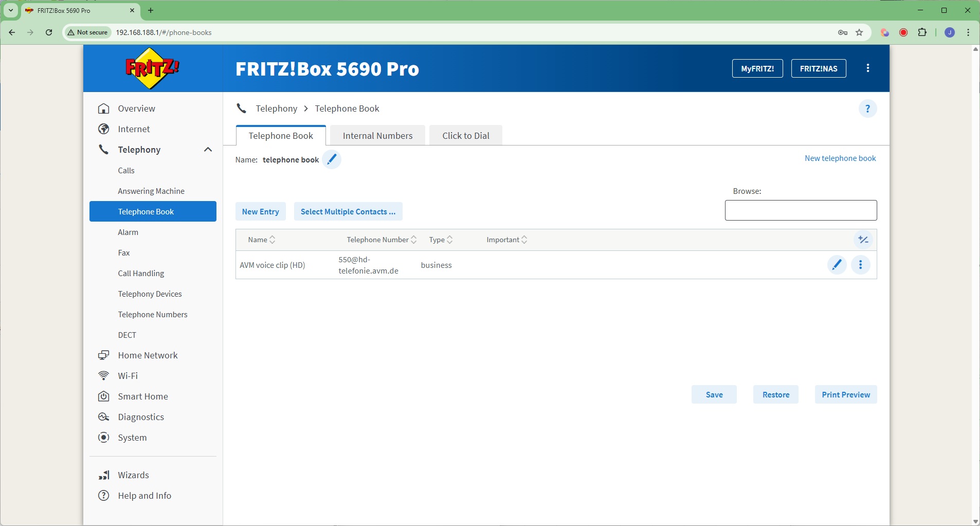Open the table column settings icon
The image size is (980, 526).
pyautogui.click(x=863, y=240)
